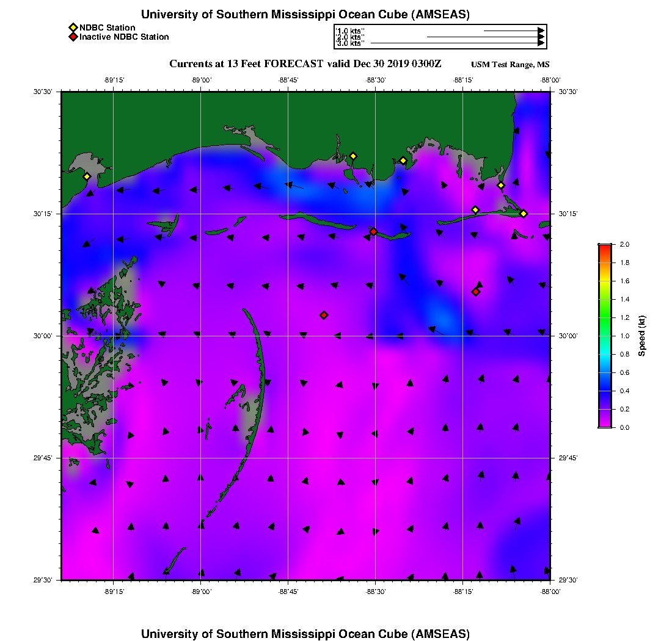Select the easternmost yellow station marker on map

click(x=524, y=213)
